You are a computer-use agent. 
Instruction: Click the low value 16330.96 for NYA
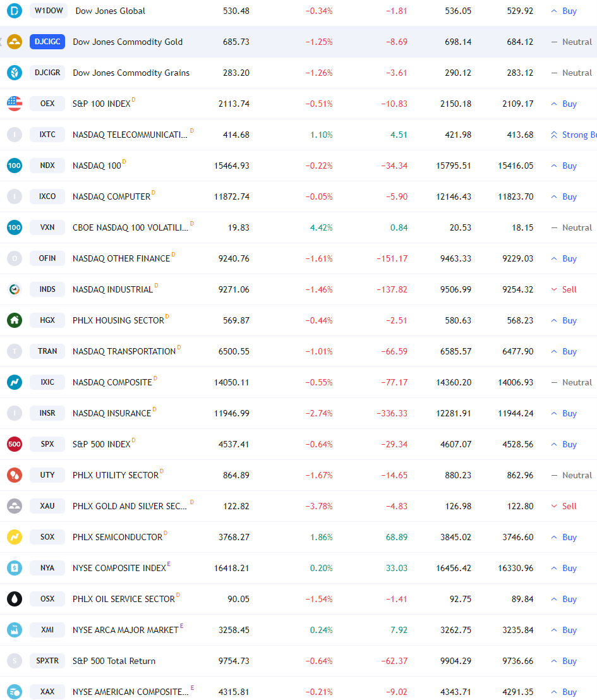click(516, 569)
